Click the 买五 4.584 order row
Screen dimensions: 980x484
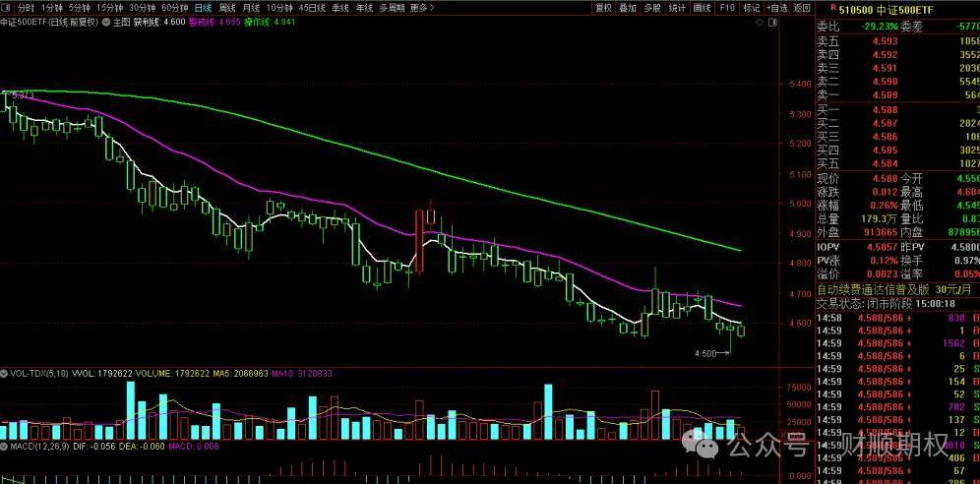pos(898,164)
